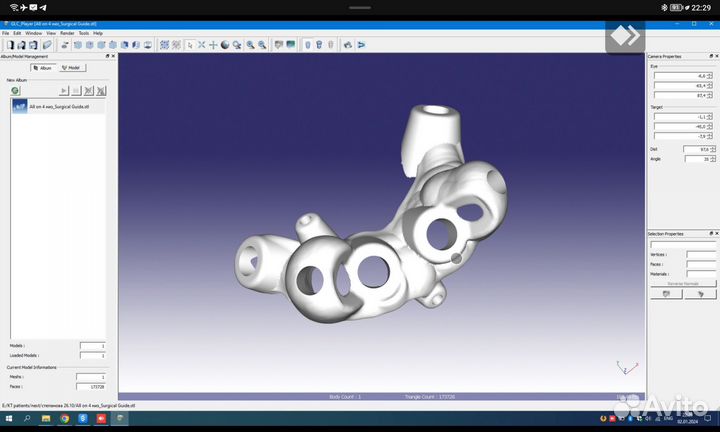The height and width of the screenshot is (432, 720).
Task: Select the pointer selection mode tool
Action: pyautogui.click(x=189, y=45)
